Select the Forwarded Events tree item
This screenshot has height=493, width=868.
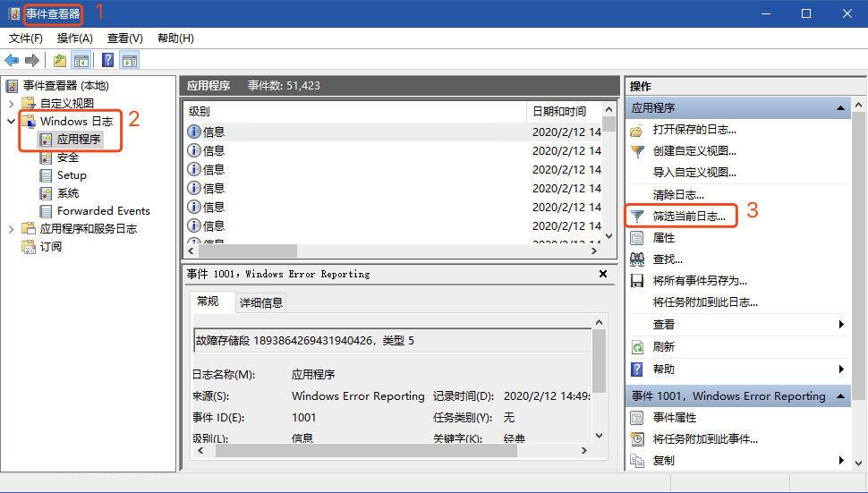tap(104, 211)
